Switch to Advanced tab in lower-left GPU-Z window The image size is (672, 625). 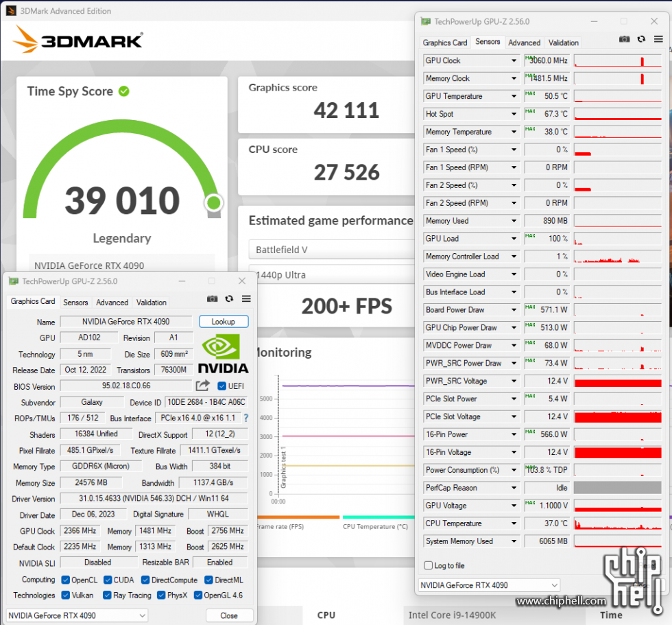point(112,303)
